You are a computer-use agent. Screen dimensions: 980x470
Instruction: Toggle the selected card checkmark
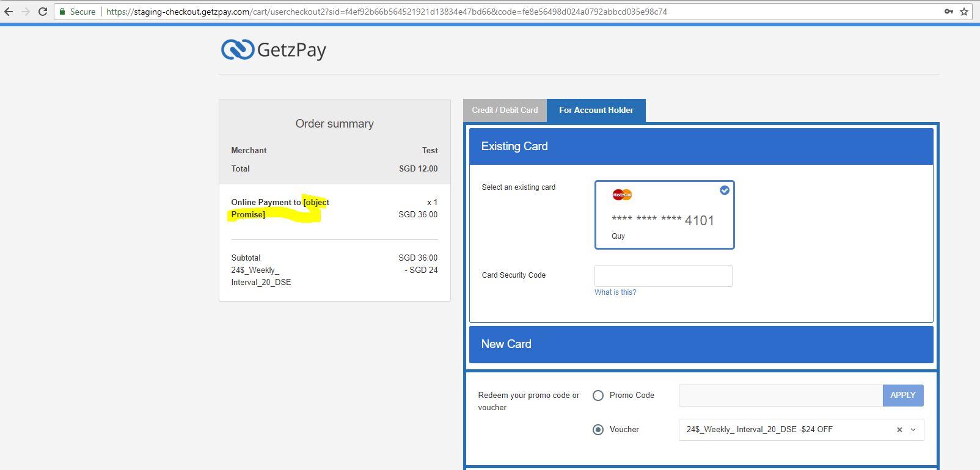725,190
